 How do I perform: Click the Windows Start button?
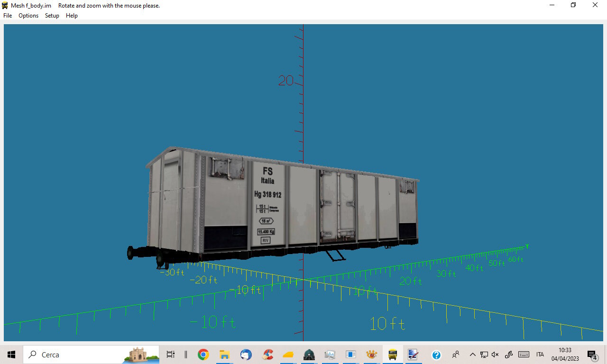(x=11, y=355)
